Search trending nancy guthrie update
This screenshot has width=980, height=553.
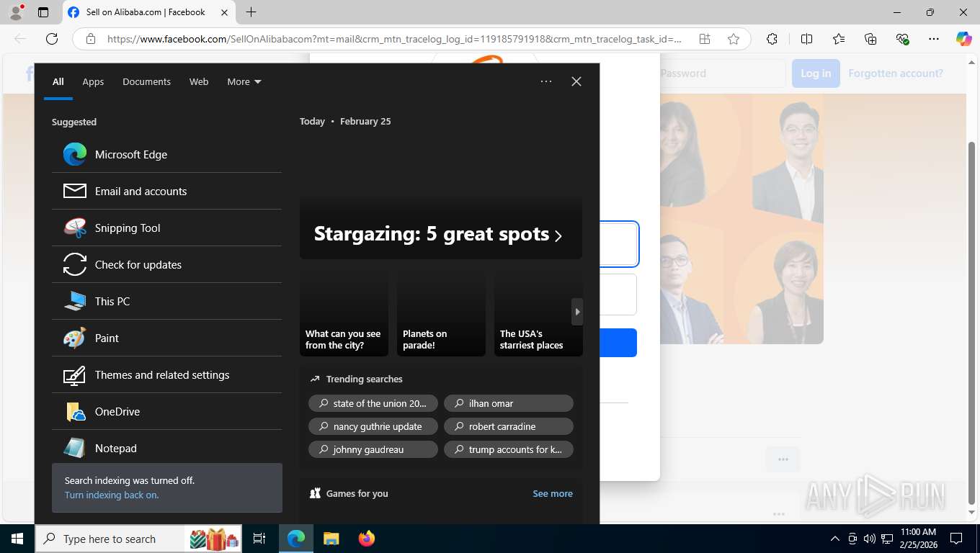[x=373, y=426]
